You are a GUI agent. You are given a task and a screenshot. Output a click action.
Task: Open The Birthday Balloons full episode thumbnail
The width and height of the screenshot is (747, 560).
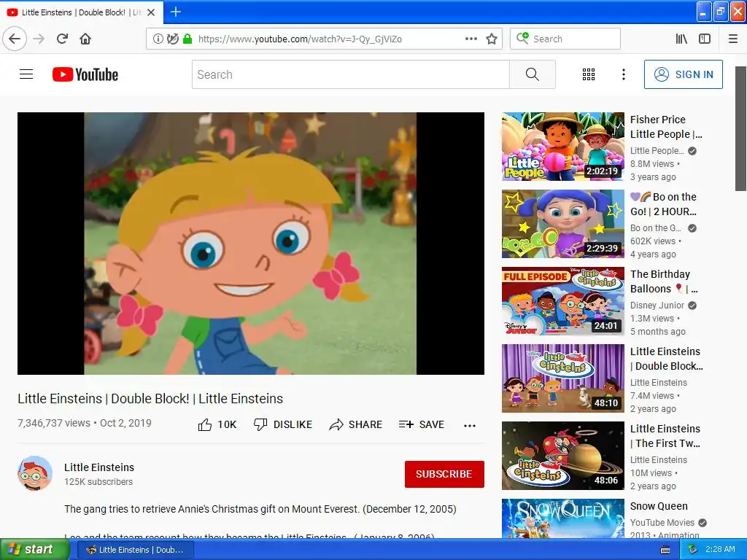pos(562,301)
